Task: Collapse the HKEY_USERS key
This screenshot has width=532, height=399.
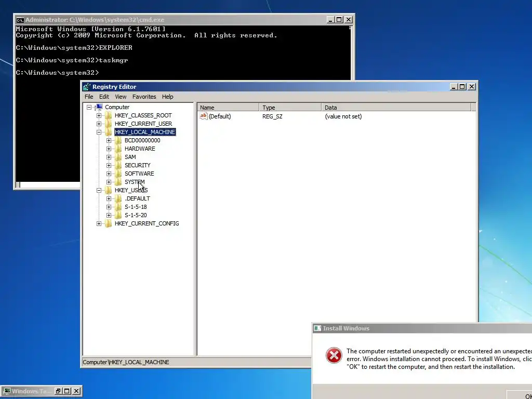Action: pyautogui.click(x=99, y=190)
